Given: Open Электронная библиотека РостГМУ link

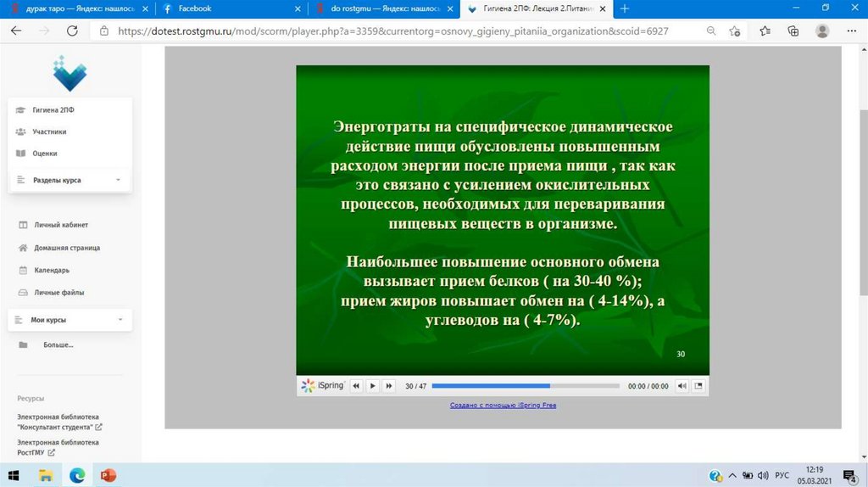Looking at the screenshot, I should pyautogui.click(x=58, y=447).
